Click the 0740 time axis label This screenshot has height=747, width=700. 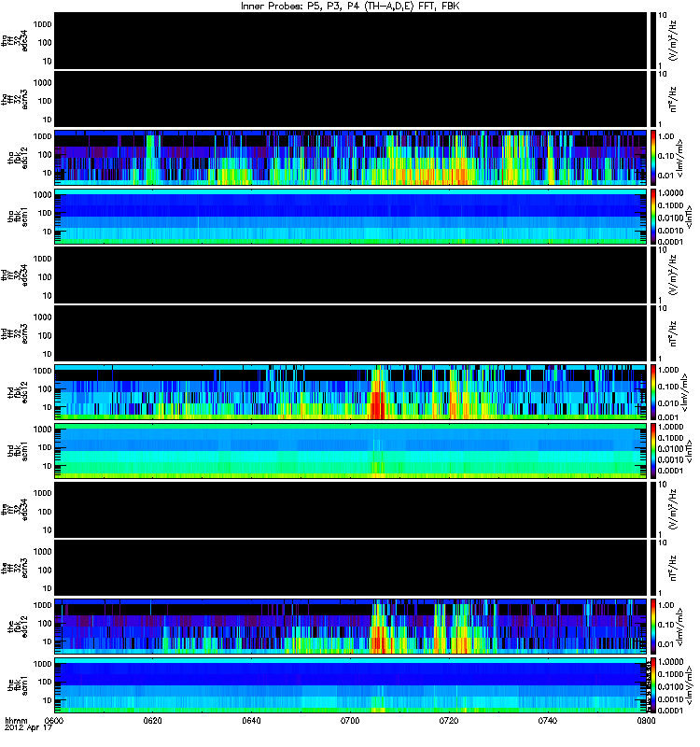point(548,721)
